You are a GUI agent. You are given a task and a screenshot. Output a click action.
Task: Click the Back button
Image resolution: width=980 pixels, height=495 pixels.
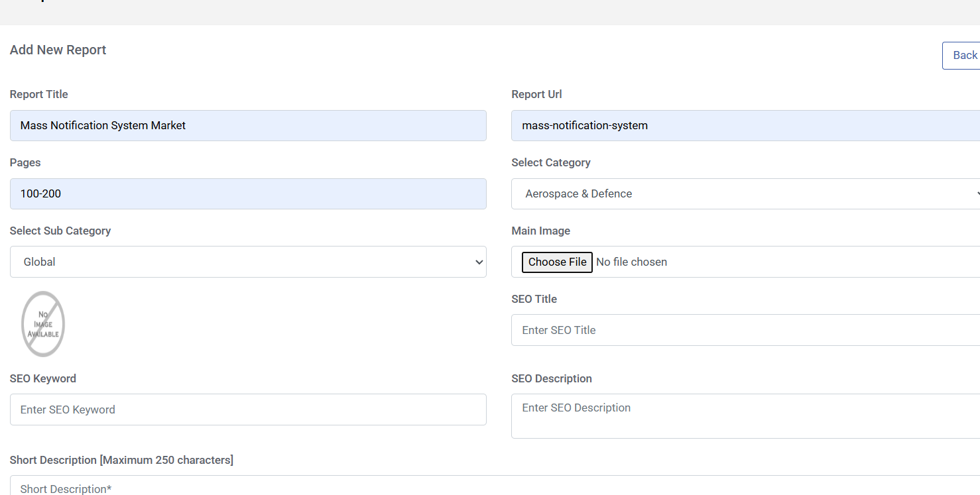point(963,56)
